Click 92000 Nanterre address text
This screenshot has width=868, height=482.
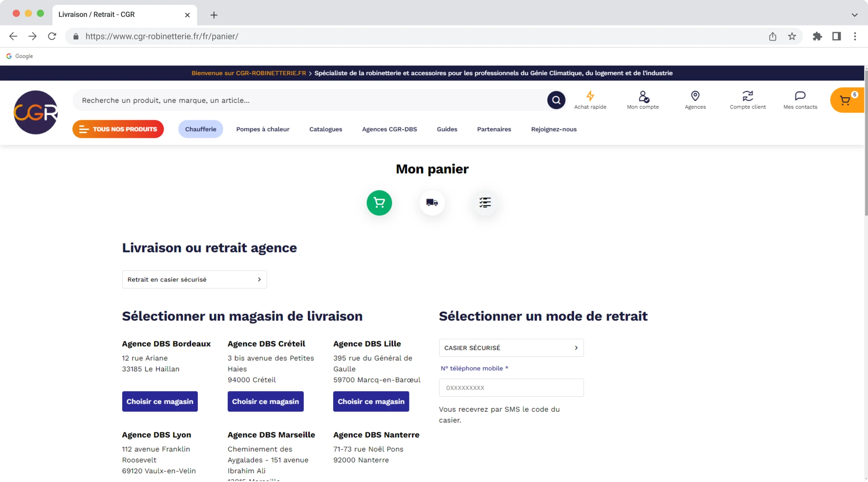pos(361,460)
